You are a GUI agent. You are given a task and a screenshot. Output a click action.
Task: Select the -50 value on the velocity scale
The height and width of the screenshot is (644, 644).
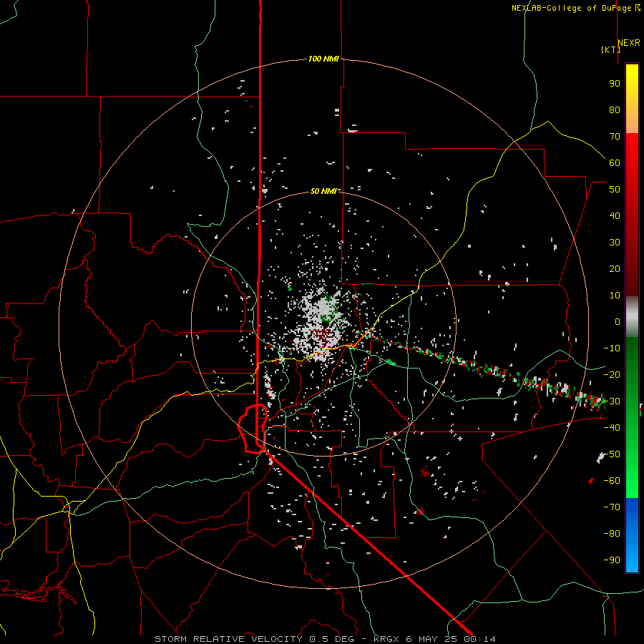[x=612, y=454]
